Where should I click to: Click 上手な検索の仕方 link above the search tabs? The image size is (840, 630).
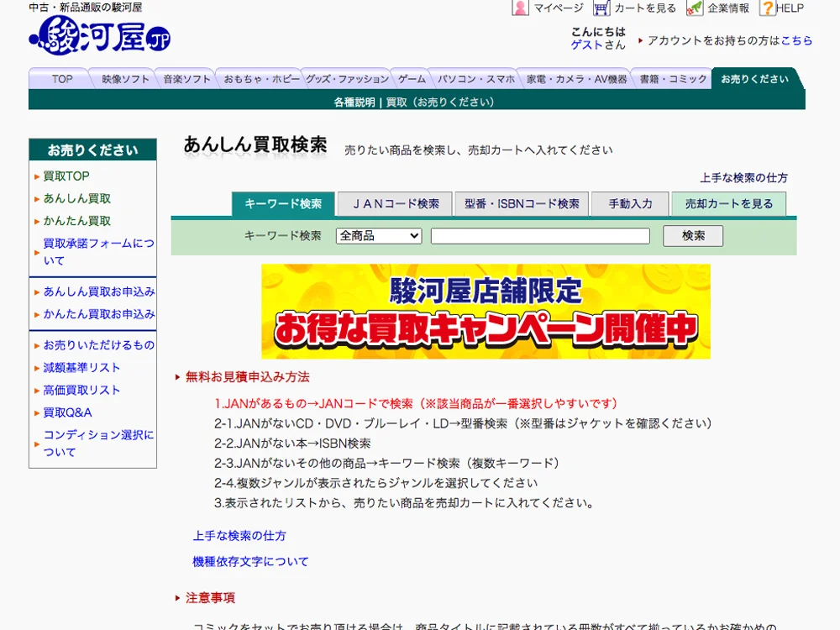pyautogui.click(x=743, y=178)
